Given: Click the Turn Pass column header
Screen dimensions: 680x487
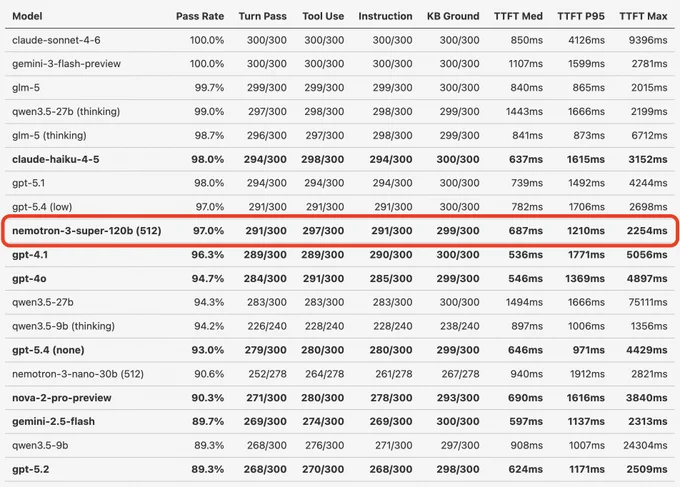Looking at the screenshot, I should tap(262, 16).
